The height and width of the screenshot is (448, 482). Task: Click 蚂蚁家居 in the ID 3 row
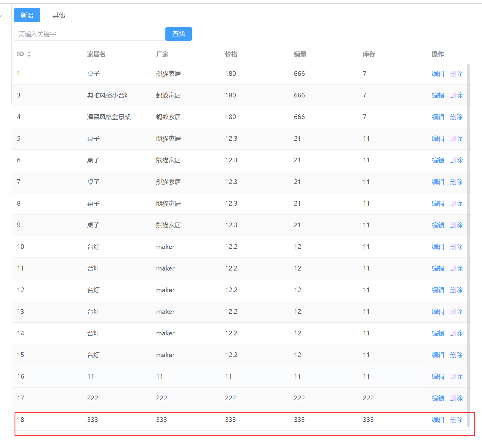[x=168, y=95]
